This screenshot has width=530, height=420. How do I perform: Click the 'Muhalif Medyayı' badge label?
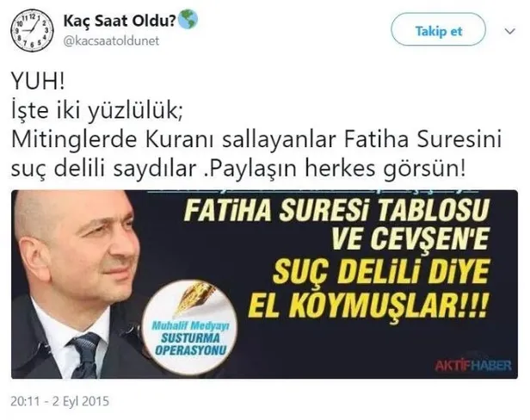190,326
